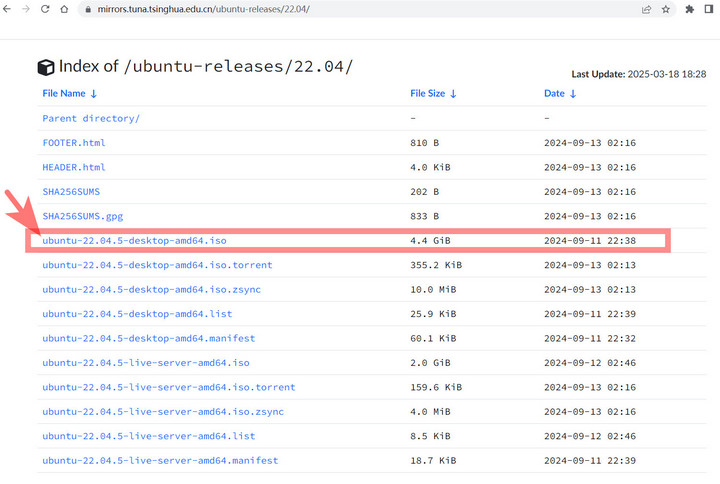Go forward in browser history

pyautogui.click(x=26, y=9)
